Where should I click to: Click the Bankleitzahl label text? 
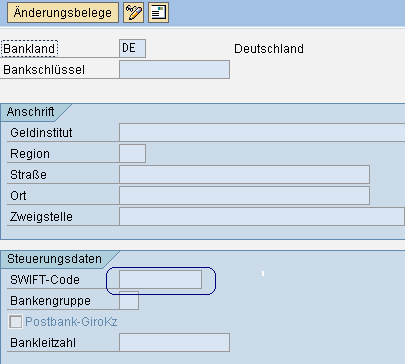tap(43, 343)
